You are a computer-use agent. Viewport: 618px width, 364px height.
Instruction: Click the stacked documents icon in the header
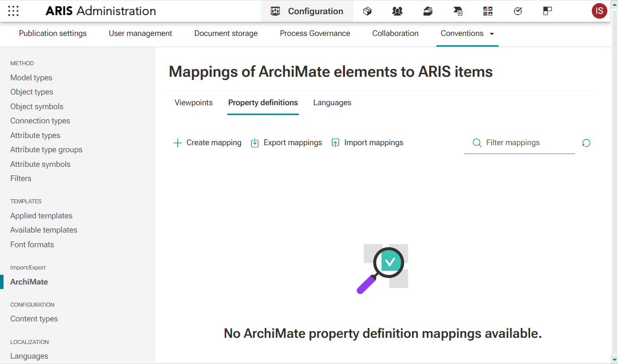pyautogui.click(x=428, y=11)
